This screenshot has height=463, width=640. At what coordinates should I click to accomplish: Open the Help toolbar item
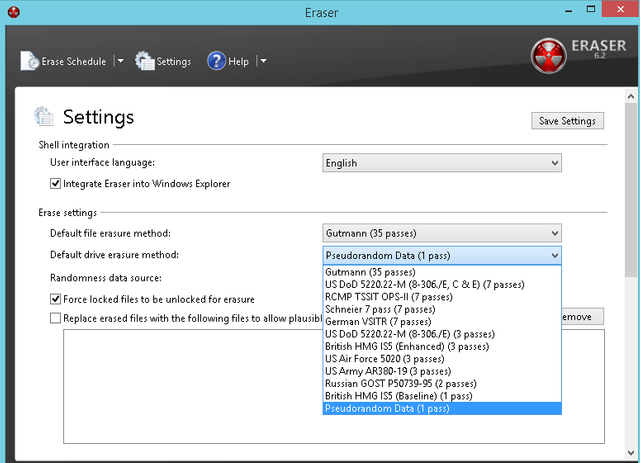click(238, 62)
